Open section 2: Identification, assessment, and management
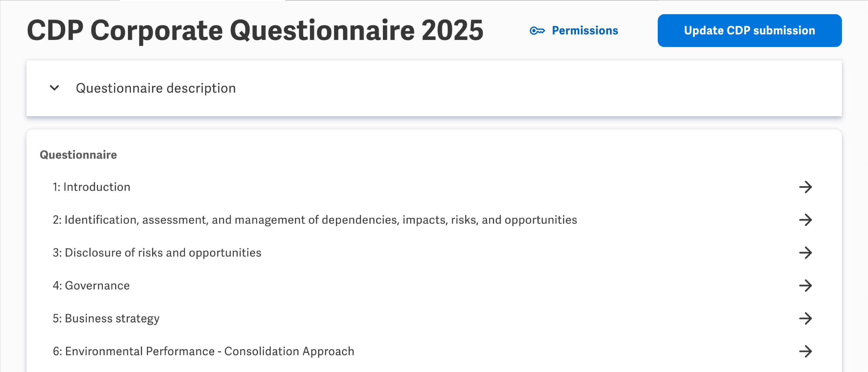 [x=315, y=220]
